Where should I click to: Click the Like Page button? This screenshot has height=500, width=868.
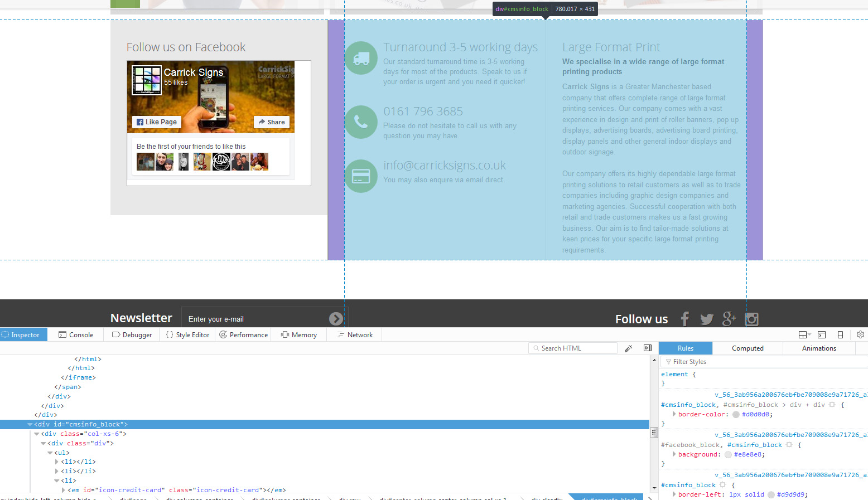[157, 122]
